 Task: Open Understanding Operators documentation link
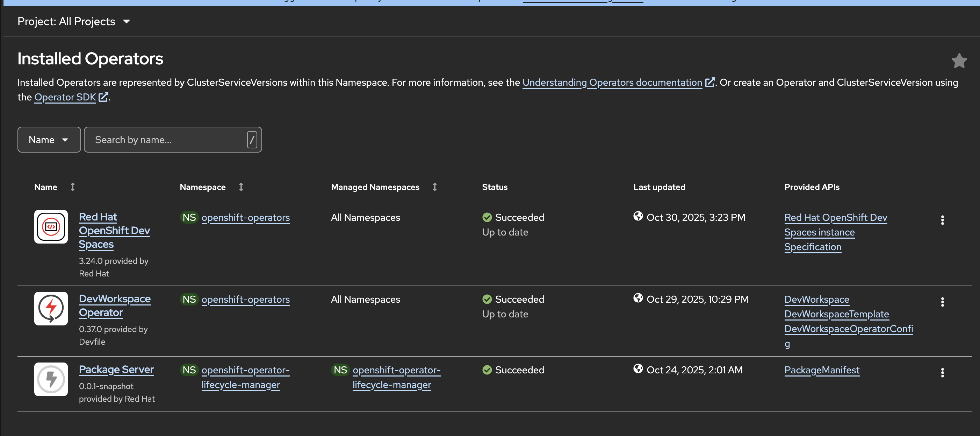click(x=612, y=83)
